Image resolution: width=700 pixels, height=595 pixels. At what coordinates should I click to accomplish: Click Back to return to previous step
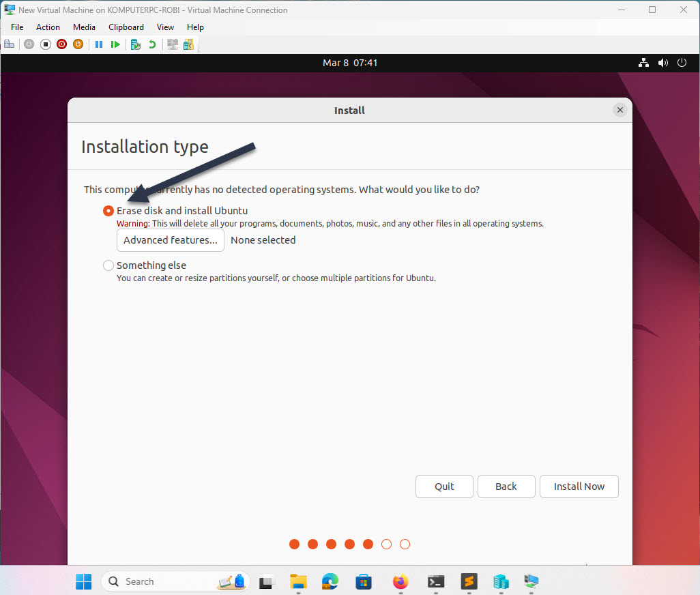tap(506, 487)
